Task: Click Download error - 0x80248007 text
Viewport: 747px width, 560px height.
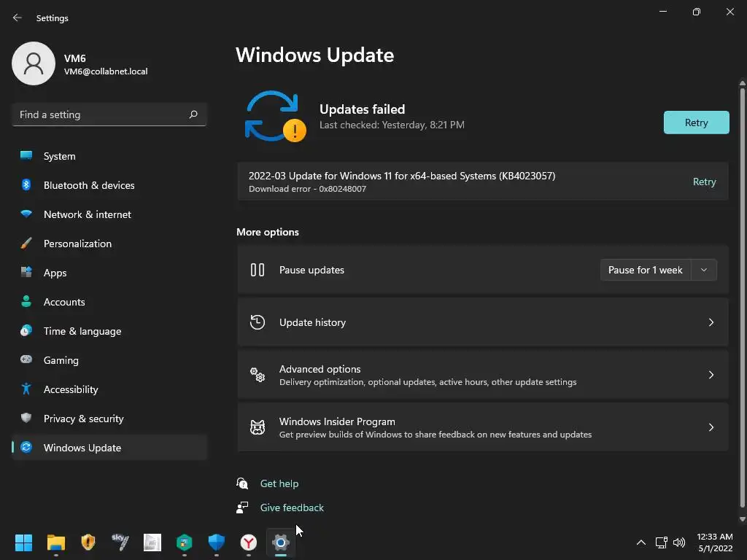Action: (x=307, y=189)
